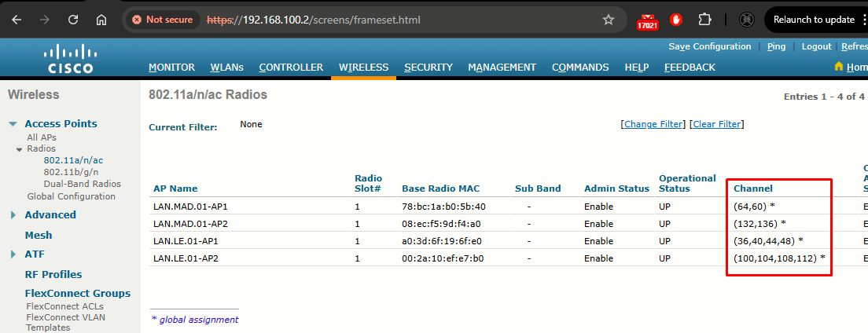Click the Admin Status column header
Viewport: 868px width, 333px height.
[616, 188]
